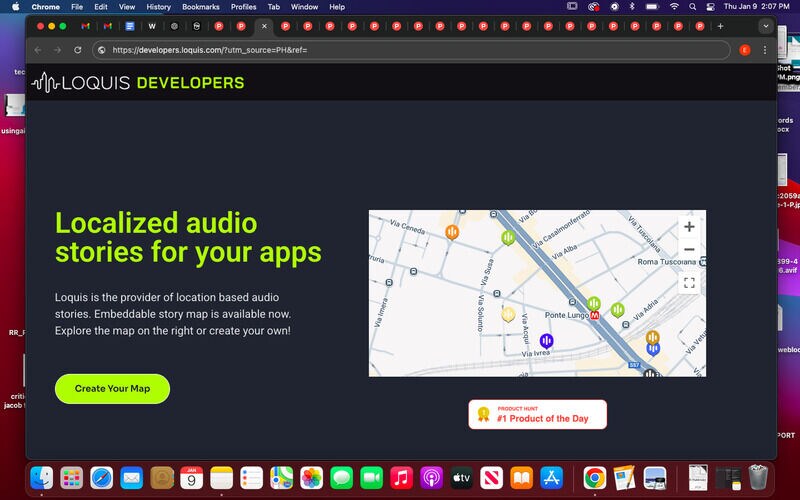Open the Chrome app menu
Screen dimensions: 800x500
[45, 7]
